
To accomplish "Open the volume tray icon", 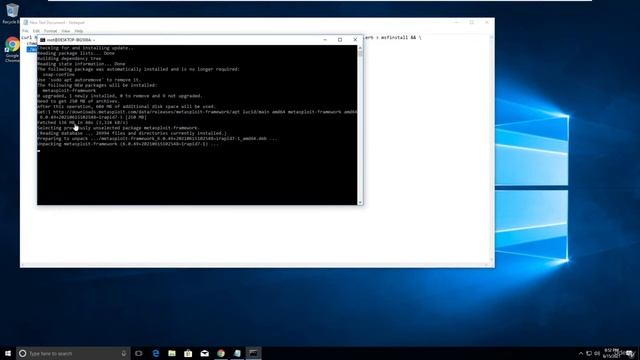I will [597, 353].
